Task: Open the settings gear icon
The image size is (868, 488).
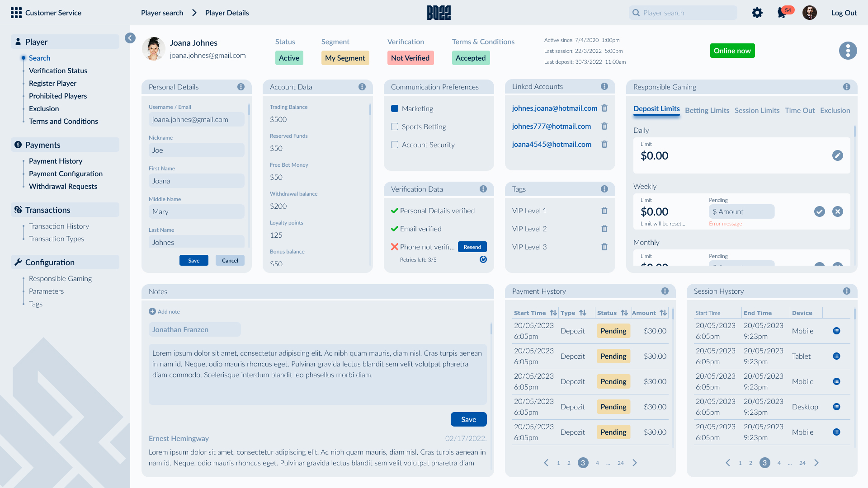Action: click(x=757, y=13)
